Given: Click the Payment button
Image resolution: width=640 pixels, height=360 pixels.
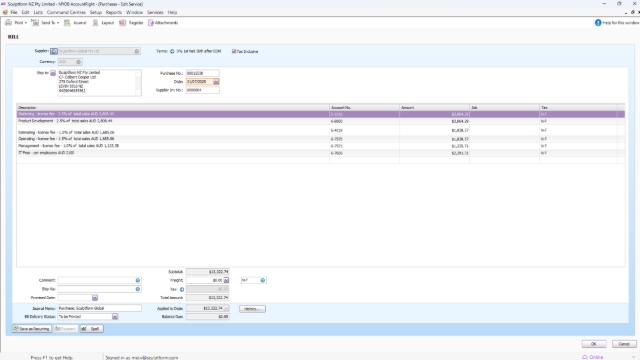Looking at the screenshot, I should (x=65, y=329).
